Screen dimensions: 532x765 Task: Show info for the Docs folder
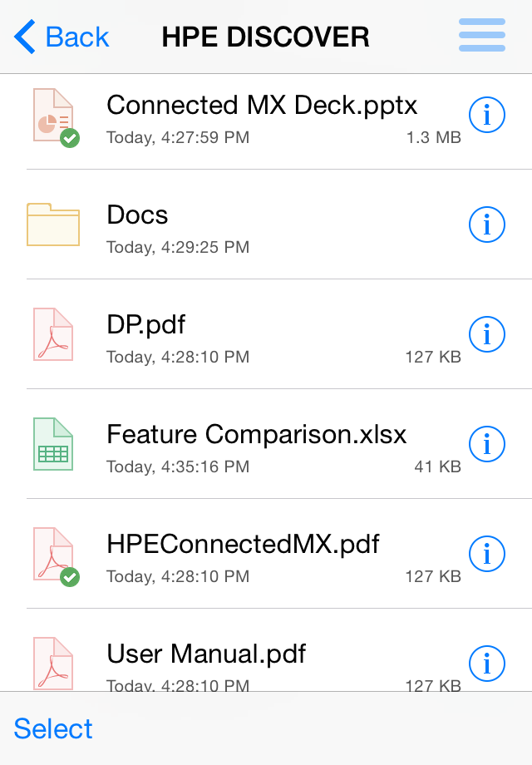(486, 225)
